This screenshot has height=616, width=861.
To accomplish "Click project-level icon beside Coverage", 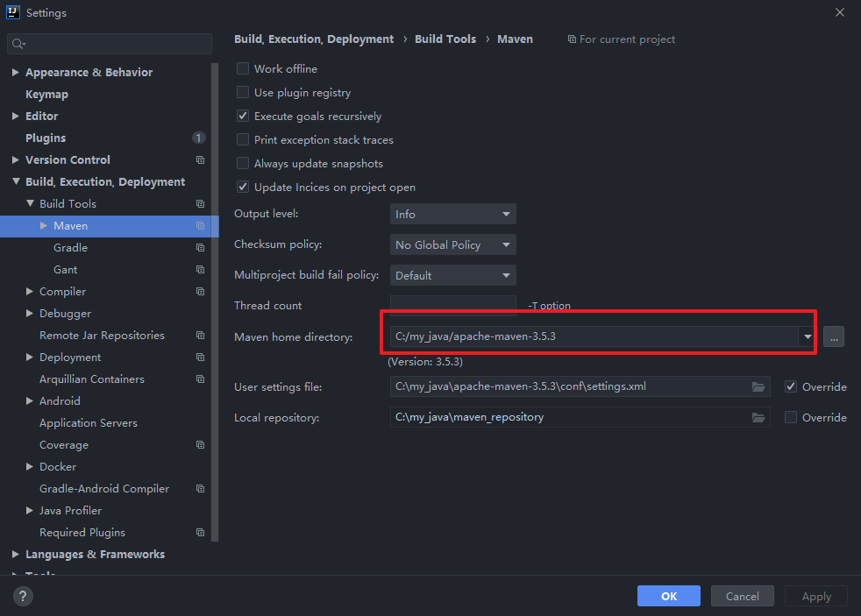I will [x=201, y=445].
